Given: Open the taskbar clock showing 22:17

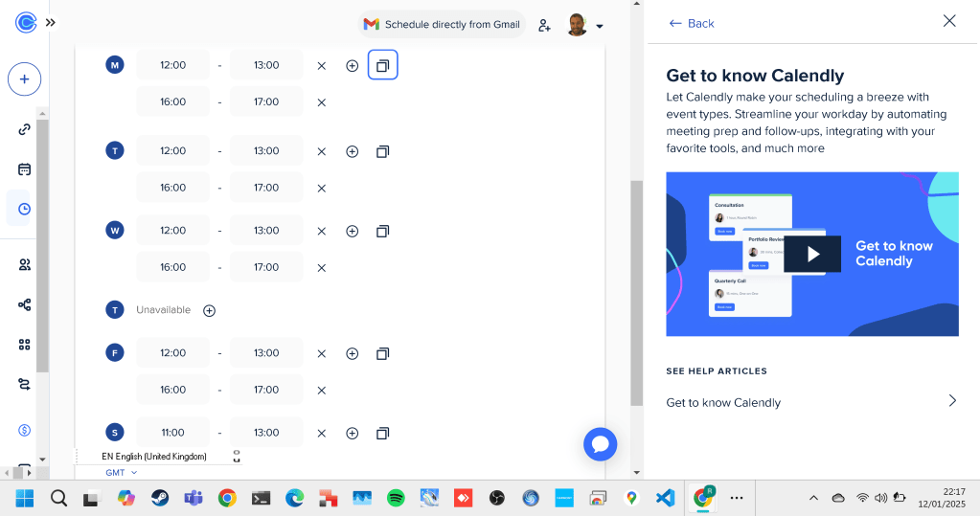Looking at the screenshot, I should tap(941, 498).
